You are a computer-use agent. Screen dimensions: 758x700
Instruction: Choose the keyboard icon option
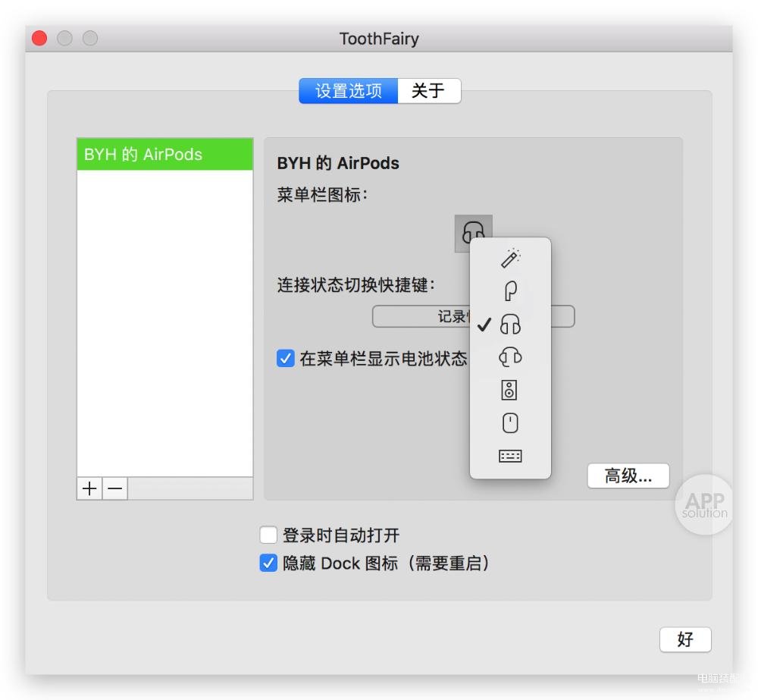(510, 456)
